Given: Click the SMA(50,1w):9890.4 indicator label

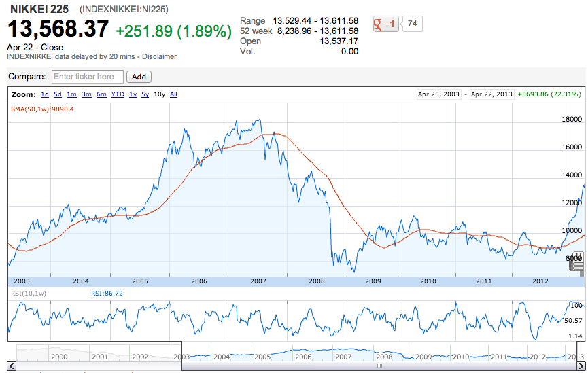Looking at the screenshot, I should click(42, 109).
